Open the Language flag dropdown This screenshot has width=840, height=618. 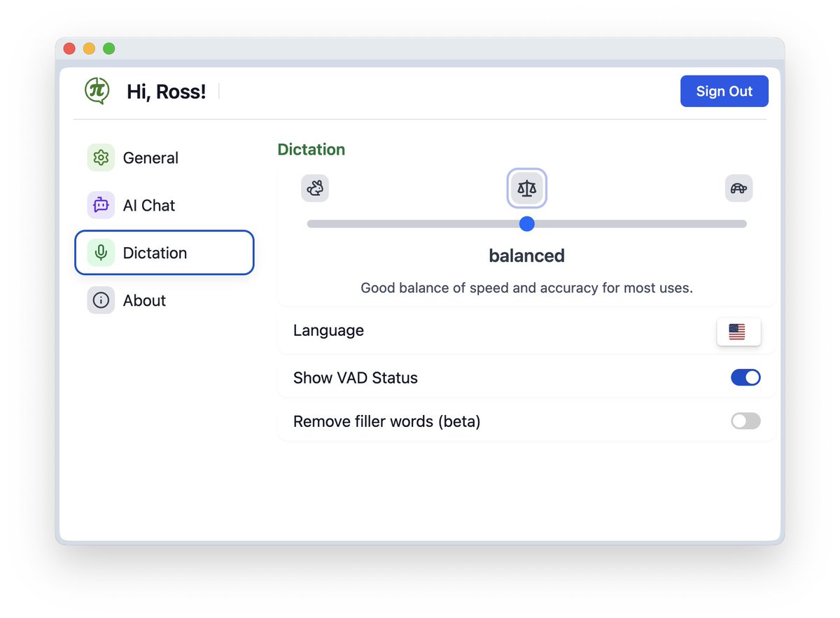click(x=738, y=332)
